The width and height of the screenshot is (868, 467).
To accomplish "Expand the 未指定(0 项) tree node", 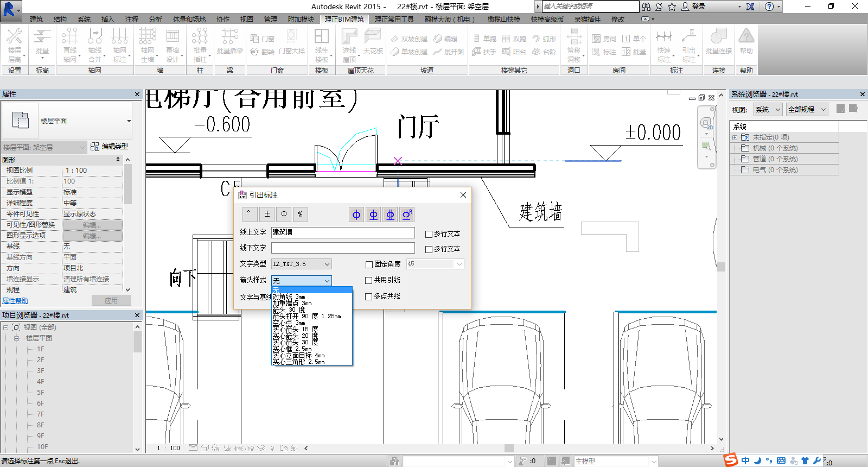I will coord(735,137).
